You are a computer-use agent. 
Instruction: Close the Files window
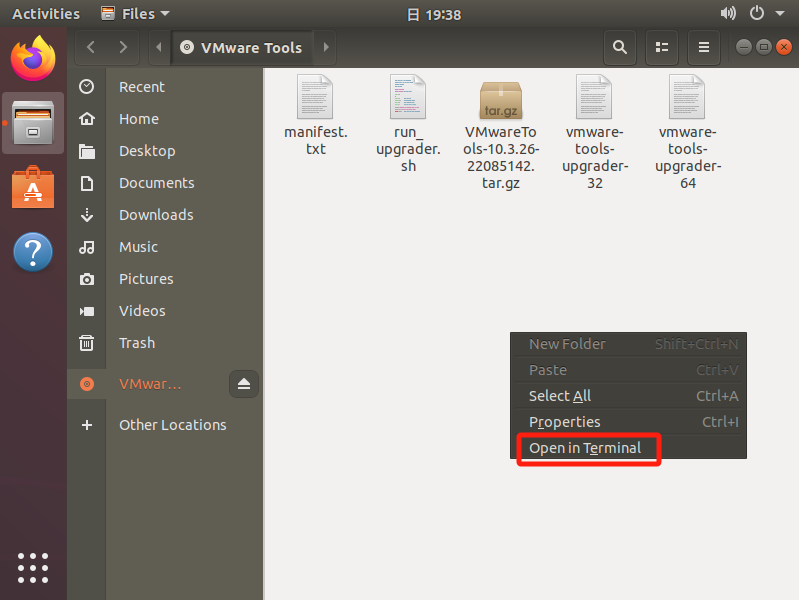click(784, 47)
